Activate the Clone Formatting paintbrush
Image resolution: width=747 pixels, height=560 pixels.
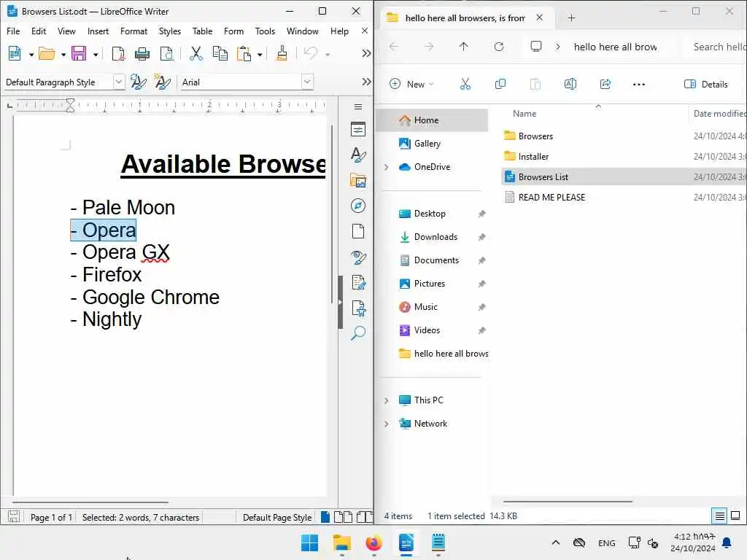(282, 54)
